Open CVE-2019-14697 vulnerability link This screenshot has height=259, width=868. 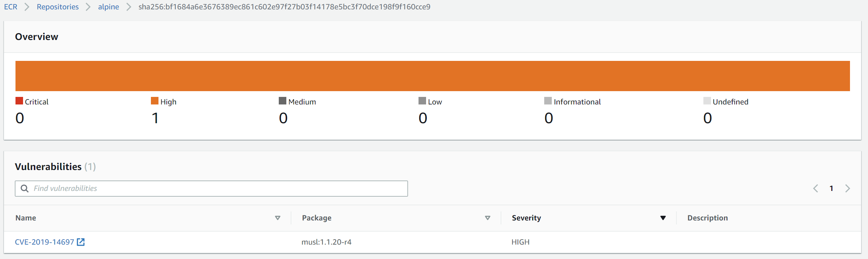pos(44,242)
